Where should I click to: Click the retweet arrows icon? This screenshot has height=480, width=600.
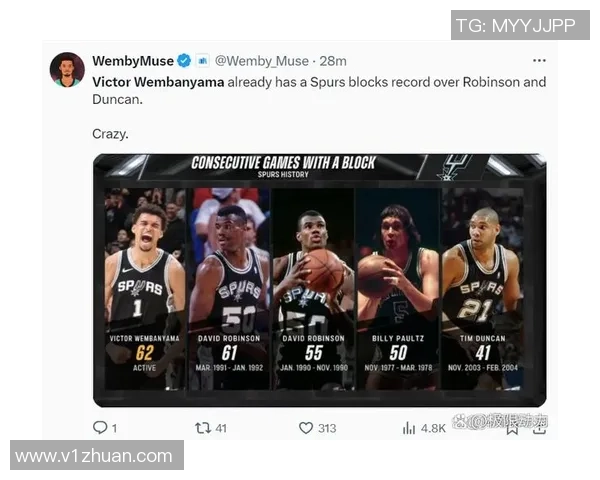coord(203,428)
